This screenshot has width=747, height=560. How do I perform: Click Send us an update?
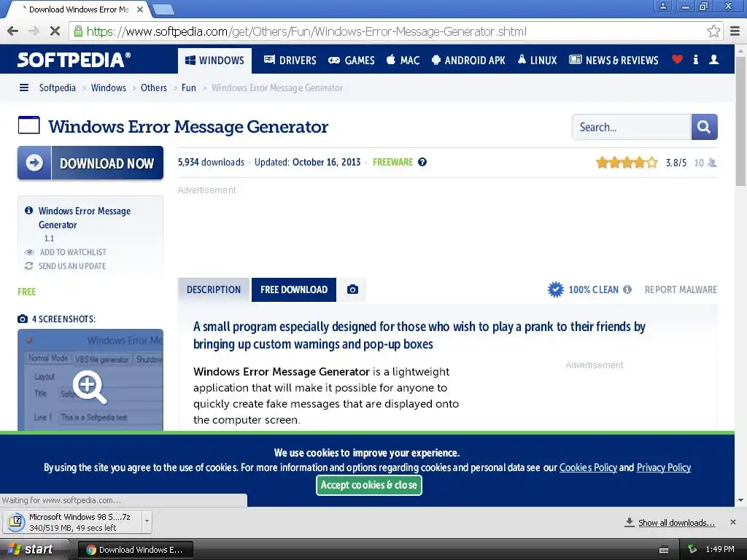[x=72, y=265]
